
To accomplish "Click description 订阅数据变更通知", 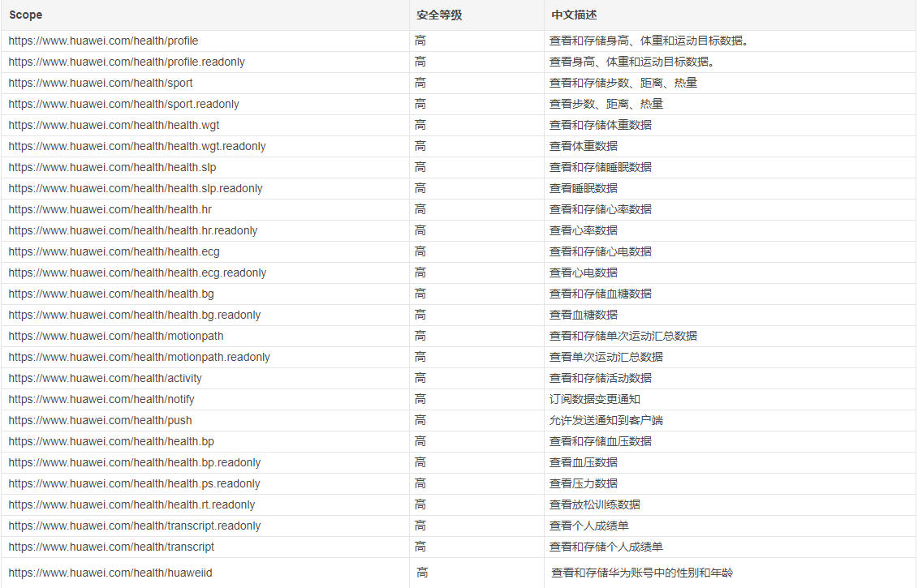I will [594, 399].
